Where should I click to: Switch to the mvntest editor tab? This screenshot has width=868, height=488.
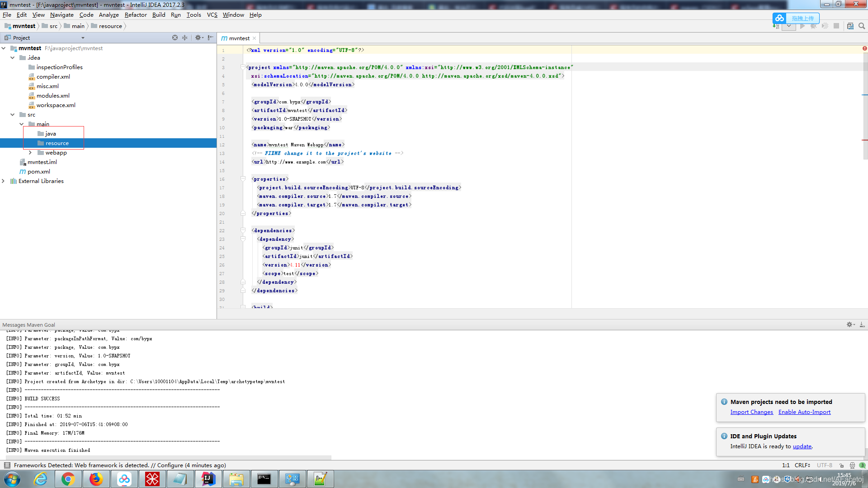239,38
